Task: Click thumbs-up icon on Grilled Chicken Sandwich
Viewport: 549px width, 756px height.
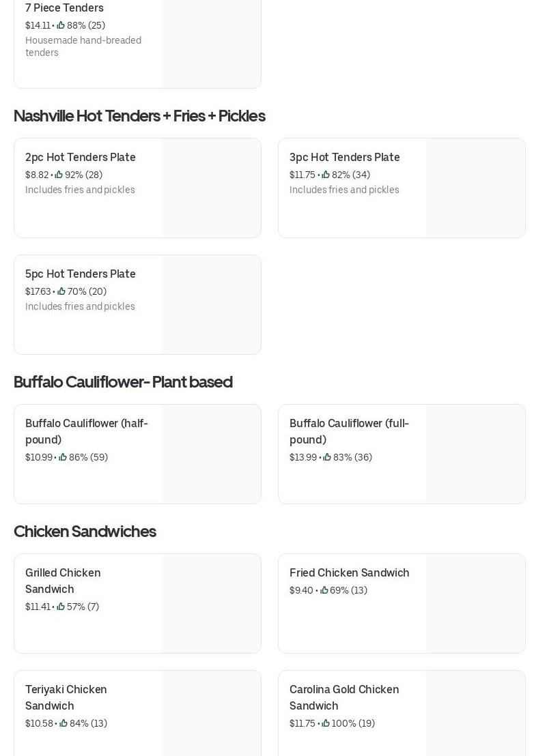Action: [61, 607]
